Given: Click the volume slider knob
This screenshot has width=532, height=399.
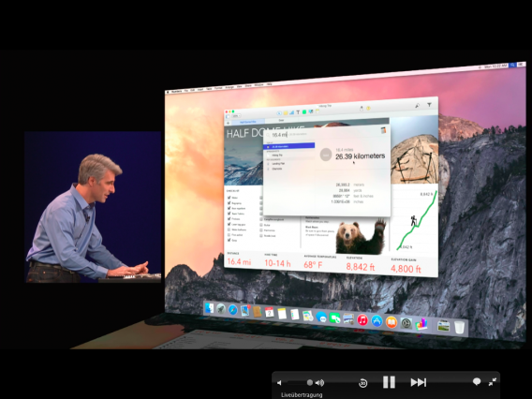Looking at the screenshot, I should (309, 383).
